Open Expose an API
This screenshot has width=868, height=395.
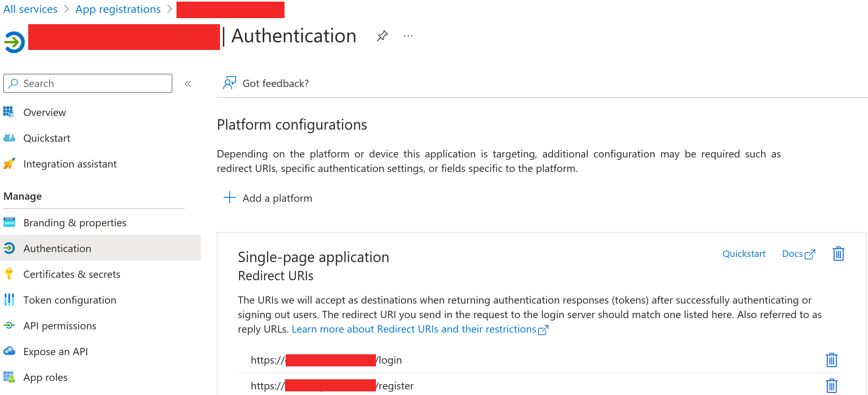pyautogui.click(x=56, y=352)
